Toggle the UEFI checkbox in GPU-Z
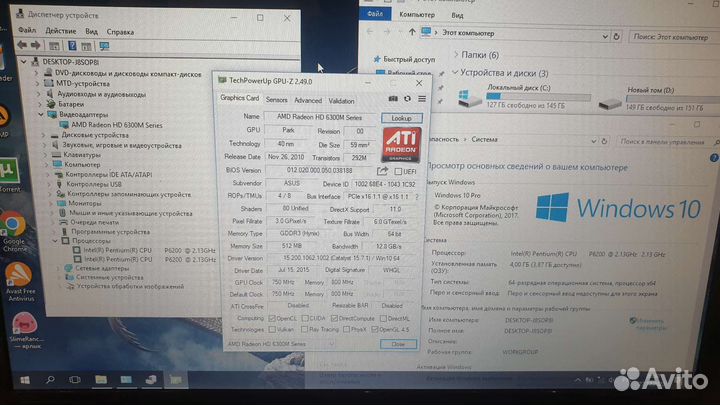Screen dimensions: 720x405 click(x=398, y=171)
